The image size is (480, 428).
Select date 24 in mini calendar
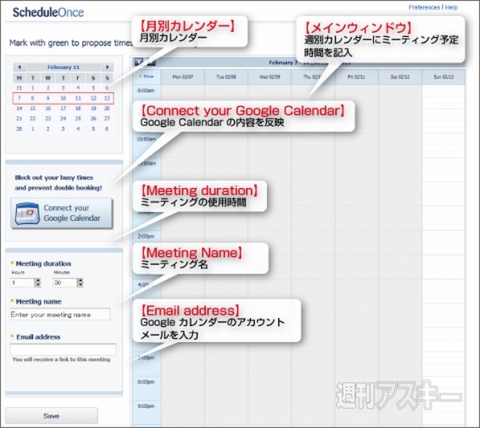(x=63, y=119)
